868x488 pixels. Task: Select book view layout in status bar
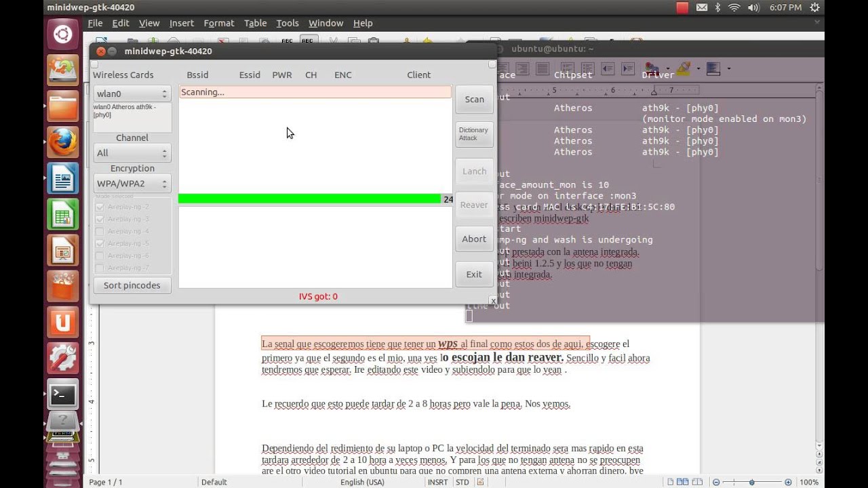click(x=698, y=482)
